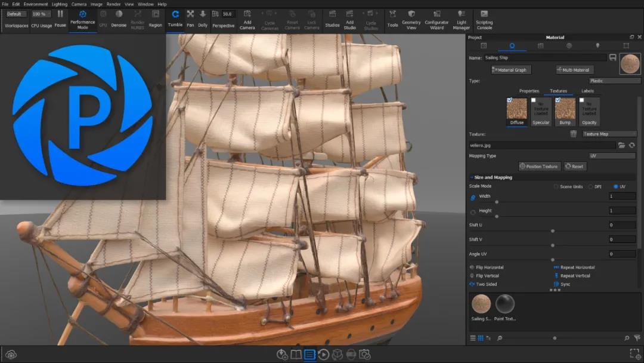644x363 pixels.
Task: Open the material Type dropdown showing Plastic
Action: tap(614, 81)
